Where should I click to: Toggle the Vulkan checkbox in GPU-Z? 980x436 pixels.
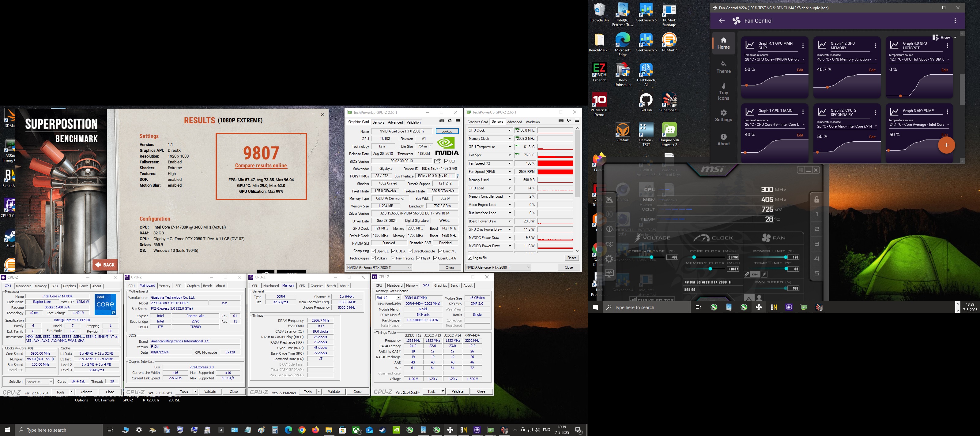[374, 258]
